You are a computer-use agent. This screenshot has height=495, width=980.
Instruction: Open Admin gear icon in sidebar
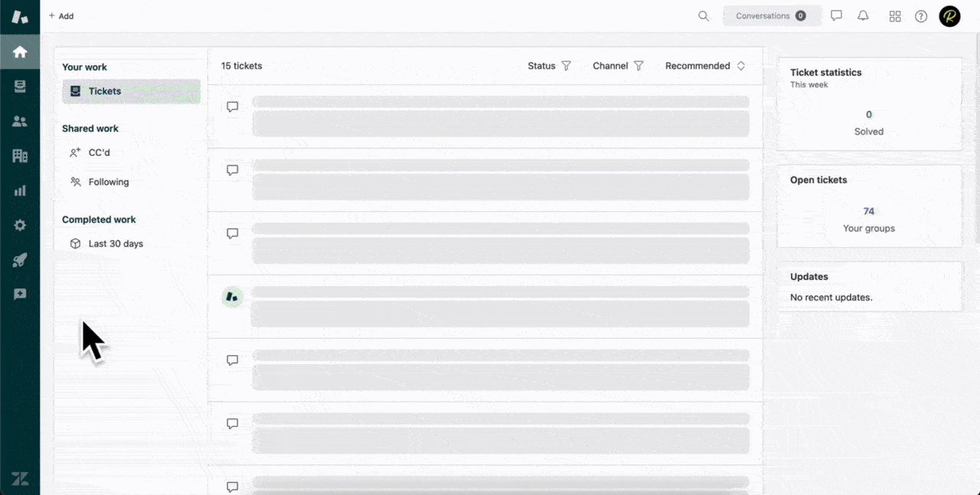20,225
